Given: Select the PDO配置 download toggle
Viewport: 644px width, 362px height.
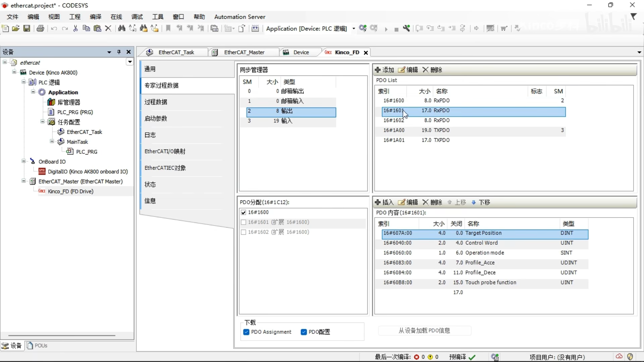Looking at the screenshot, I should [x=304, y=331].
